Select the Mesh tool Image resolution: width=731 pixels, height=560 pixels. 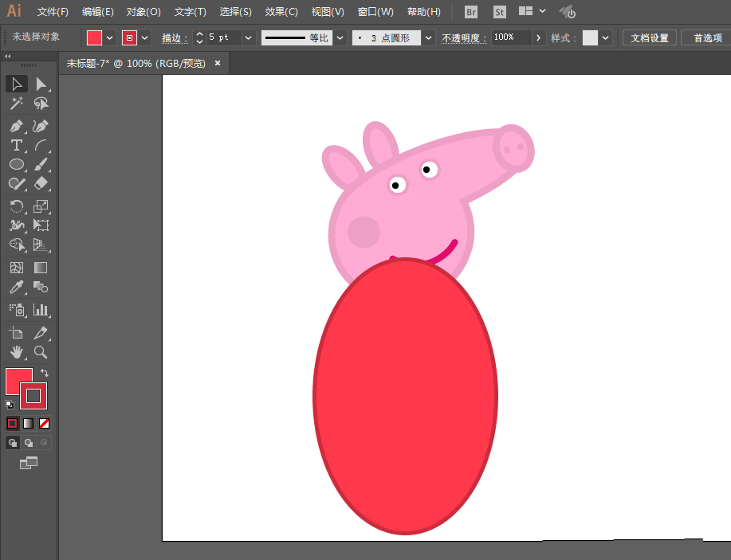pos(17,268)
